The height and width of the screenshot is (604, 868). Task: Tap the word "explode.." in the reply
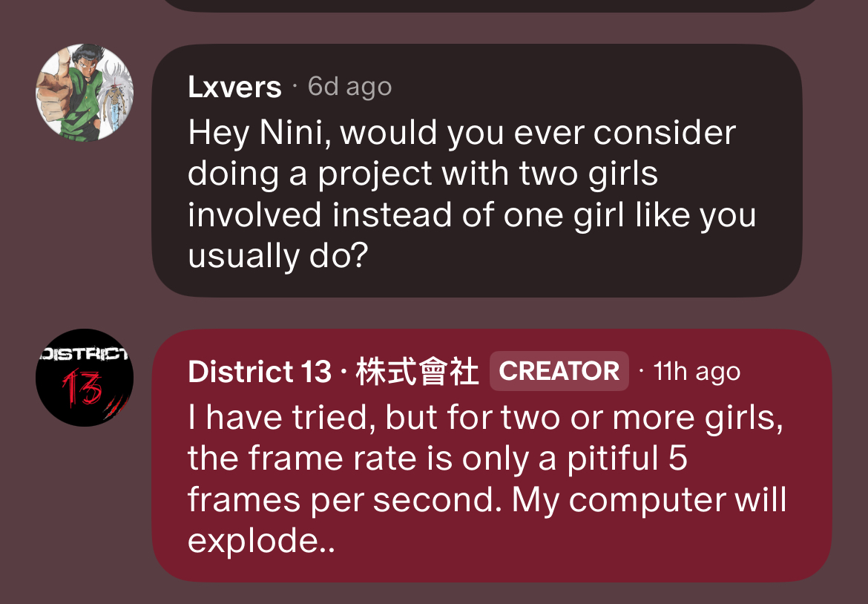261,541
